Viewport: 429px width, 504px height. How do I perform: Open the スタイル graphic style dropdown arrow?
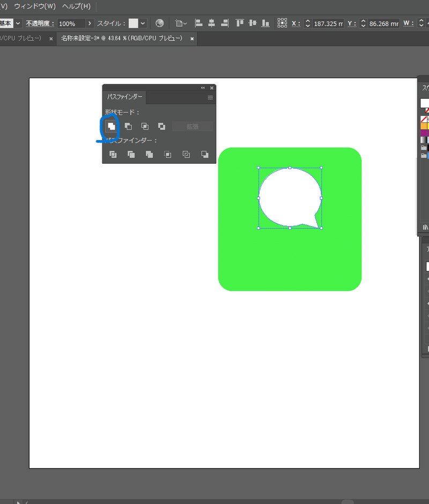(143, 23)
